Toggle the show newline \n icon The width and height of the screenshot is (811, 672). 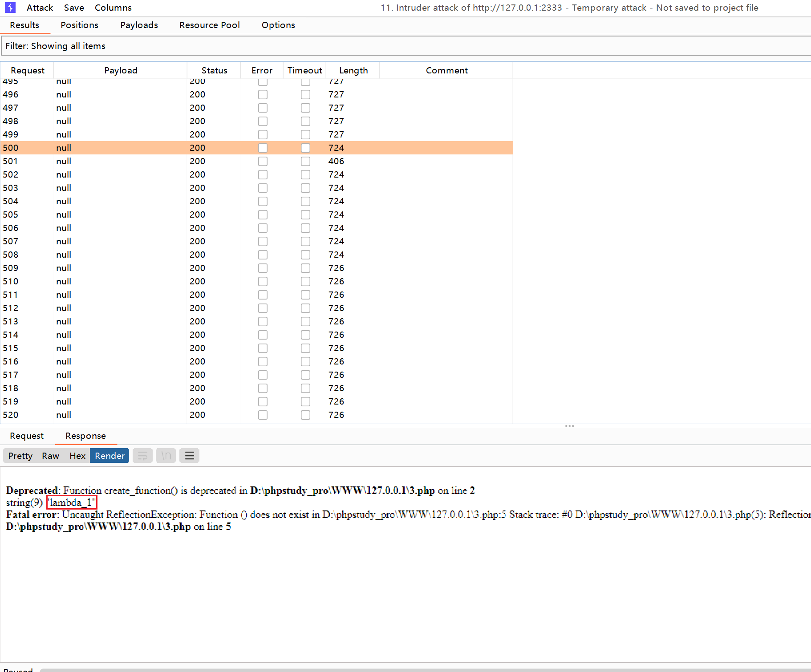[x=166, y=456]
